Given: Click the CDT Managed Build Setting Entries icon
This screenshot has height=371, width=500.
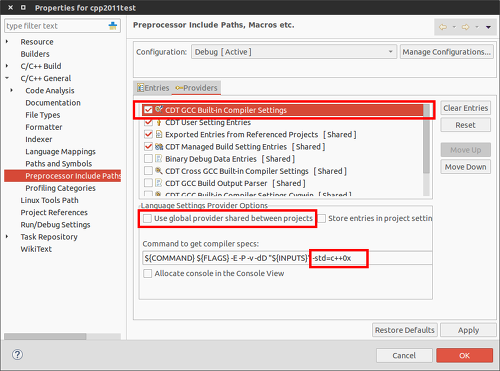Looking at the screenshot, I should pos(159,147).
